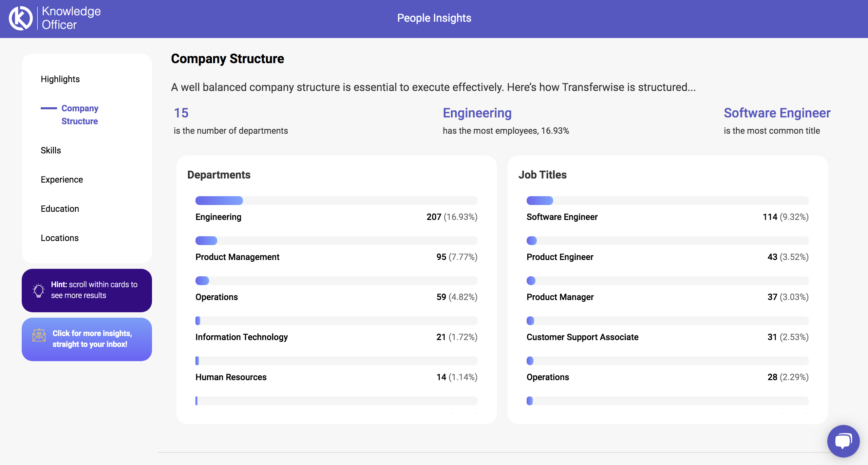Select the Locations section

tap(59, 238)
